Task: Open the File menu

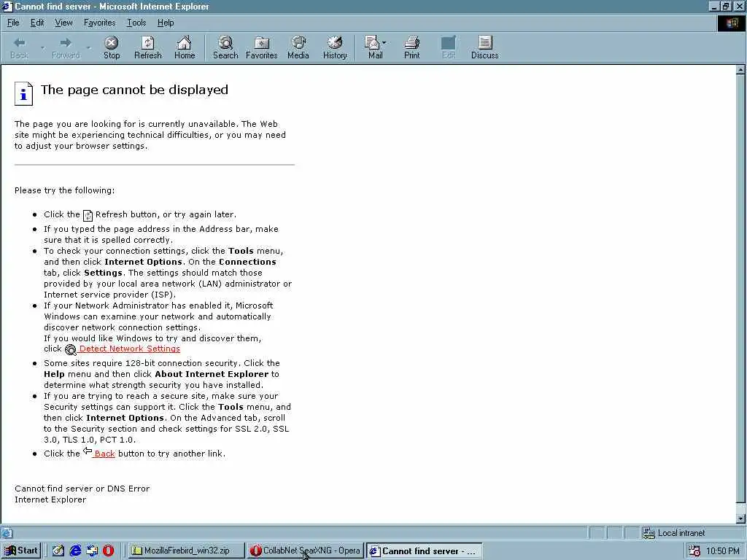Action: click(x=13, y=23)
